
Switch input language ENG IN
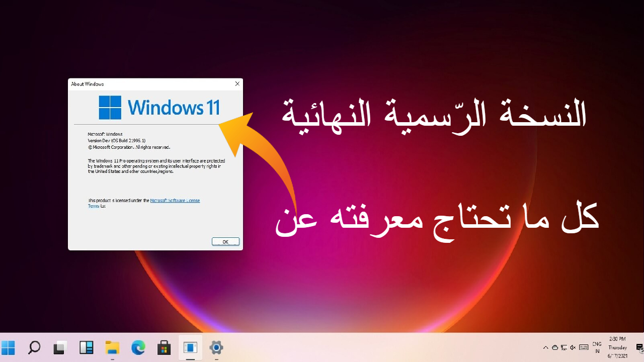coord(597,347)
